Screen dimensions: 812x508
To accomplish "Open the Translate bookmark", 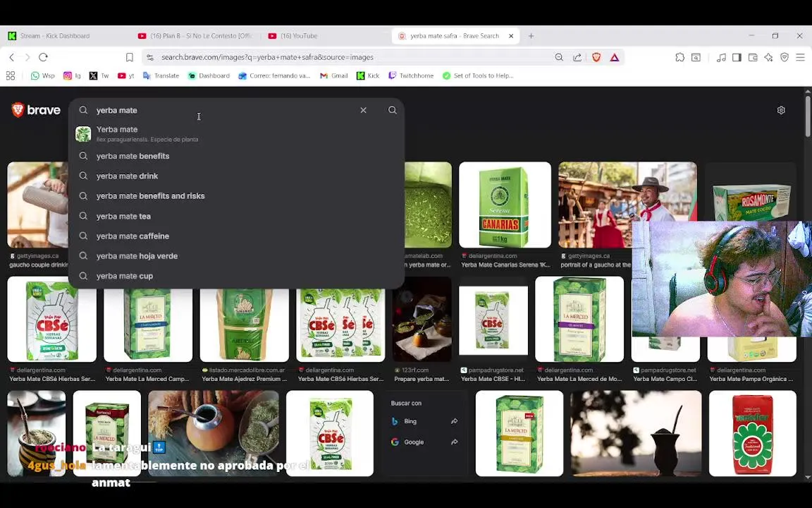I will pos(161,75).
